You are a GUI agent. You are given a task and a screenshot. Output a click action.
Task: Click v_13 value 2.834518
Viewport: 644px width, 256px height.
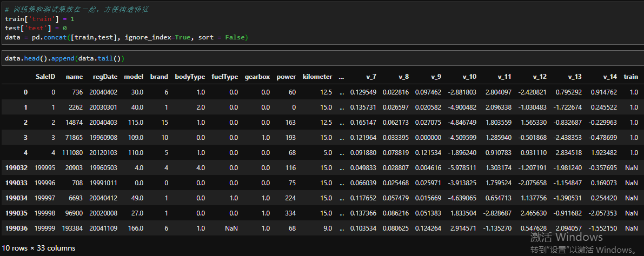(x=569, y=153)
